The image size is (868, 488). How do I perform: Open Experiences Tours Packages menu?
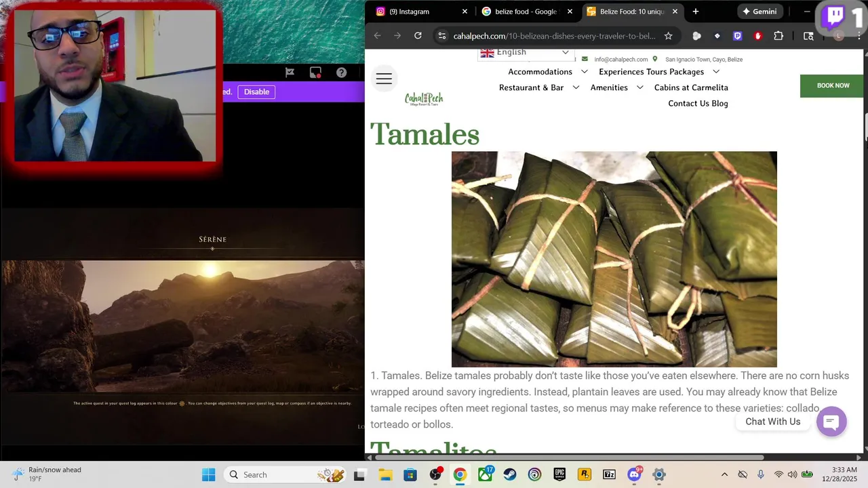pos(651,72)
